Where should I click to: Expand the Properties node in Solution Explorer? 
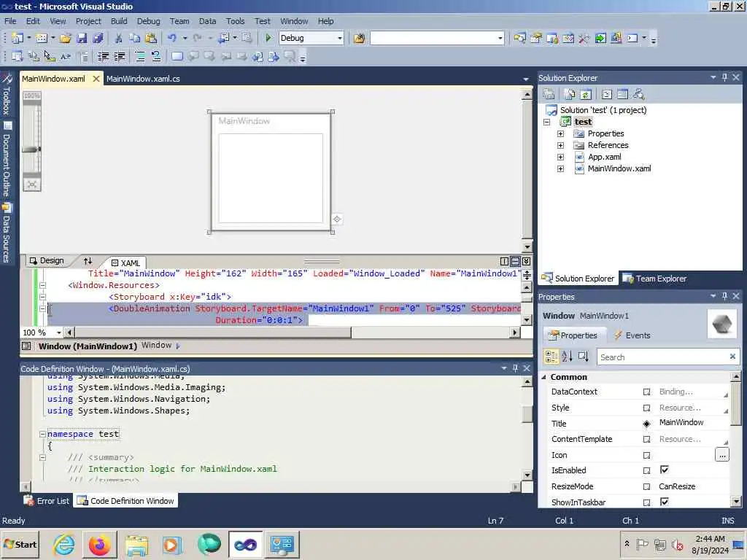[x=561, y=134]
